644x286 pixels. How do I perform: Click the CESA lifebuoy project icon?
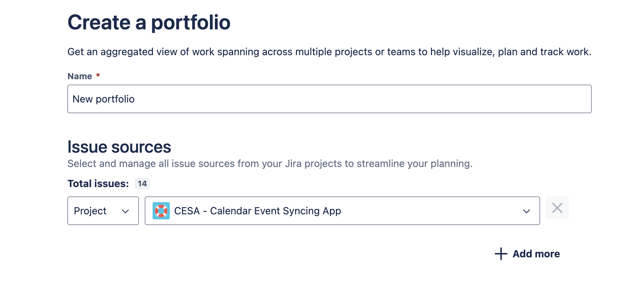coord(161,211)
